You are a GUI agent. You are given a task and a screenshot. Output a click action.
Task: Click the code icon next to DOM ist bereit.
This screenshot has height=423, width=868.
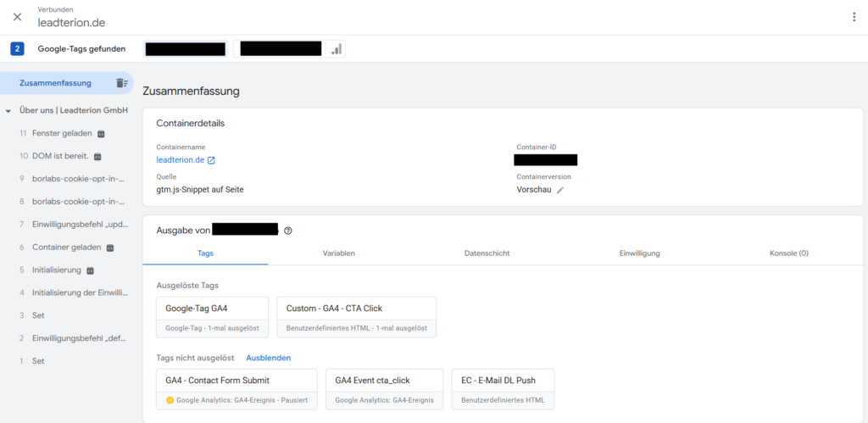coord(97,157)
